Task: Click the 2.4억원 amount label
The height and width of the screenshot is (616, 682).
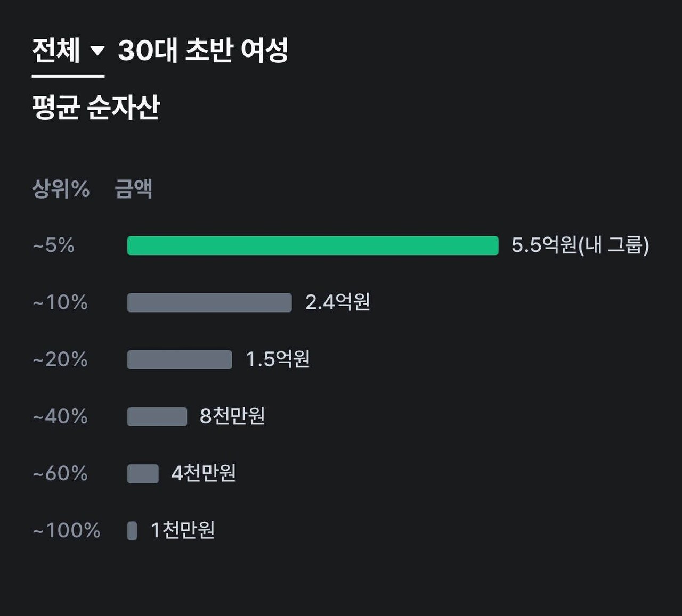Action: [339, 302]
